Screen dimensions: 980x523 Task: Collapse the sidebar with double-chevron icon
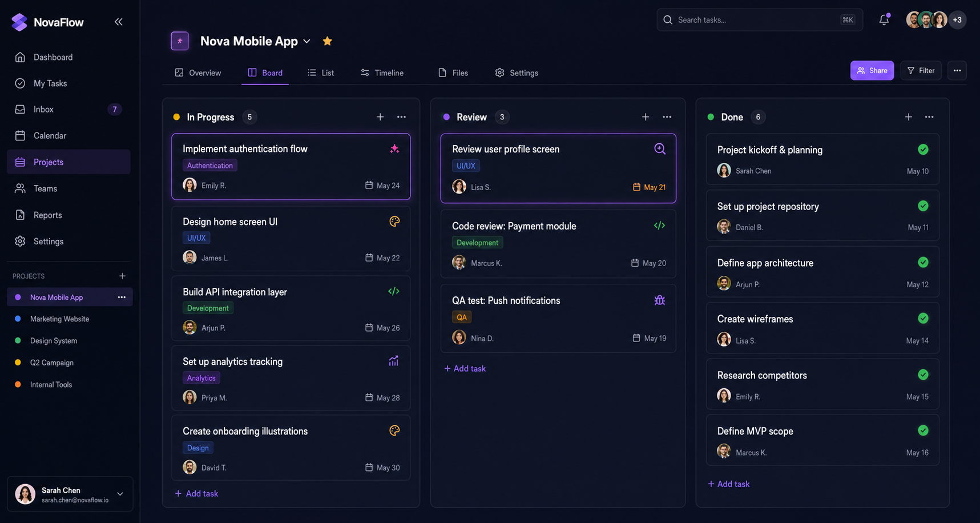[118, 22]
